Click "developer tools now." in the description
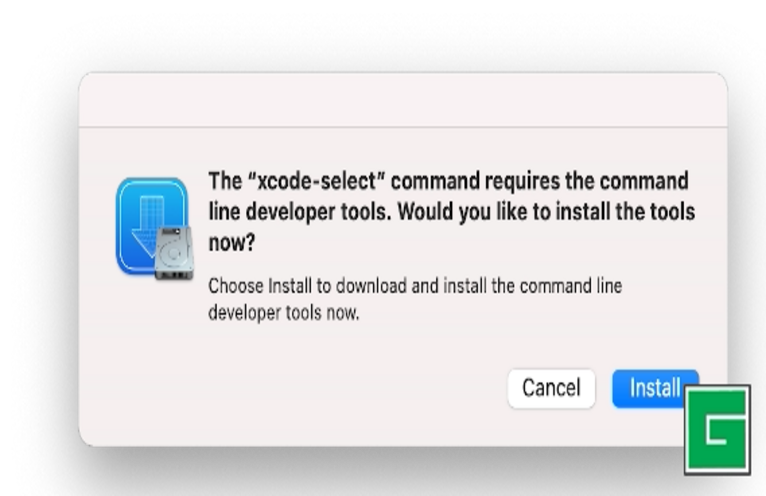766x496 pixels. pyautogui.click(x=283, y=312)
